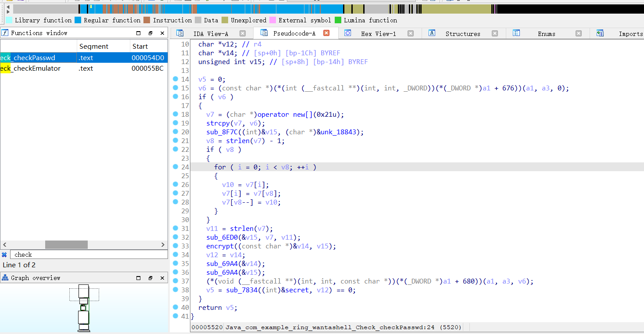Toggle breakpoint dot on line 14
The width and height of the screenshot is (644, 334).
pyautogui.click(x=175, y=79)
